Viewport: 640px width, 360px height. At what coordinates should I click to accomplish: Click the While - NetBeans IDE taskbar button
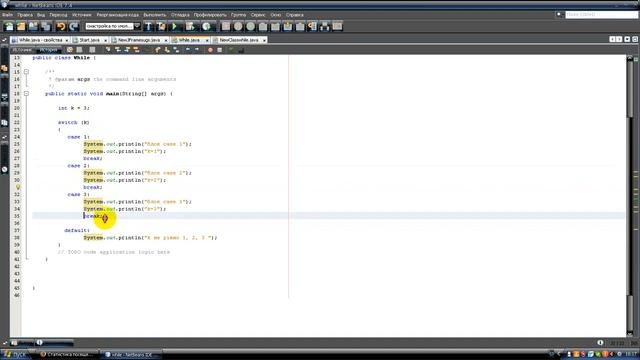(131, 355)
